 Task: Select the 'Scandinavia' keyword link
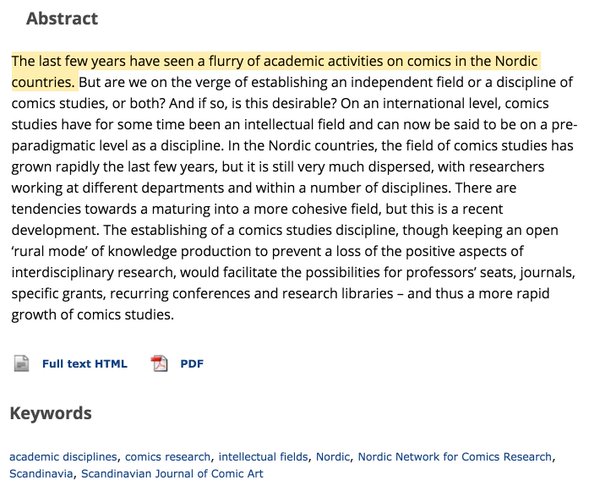[41, 474]
